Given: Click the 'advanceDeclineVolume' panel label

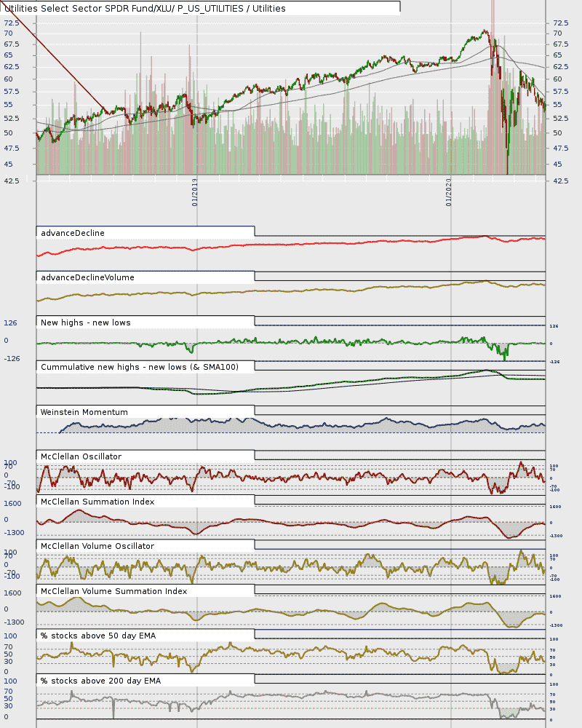Looking at the screenshot, I should [88, 277].
